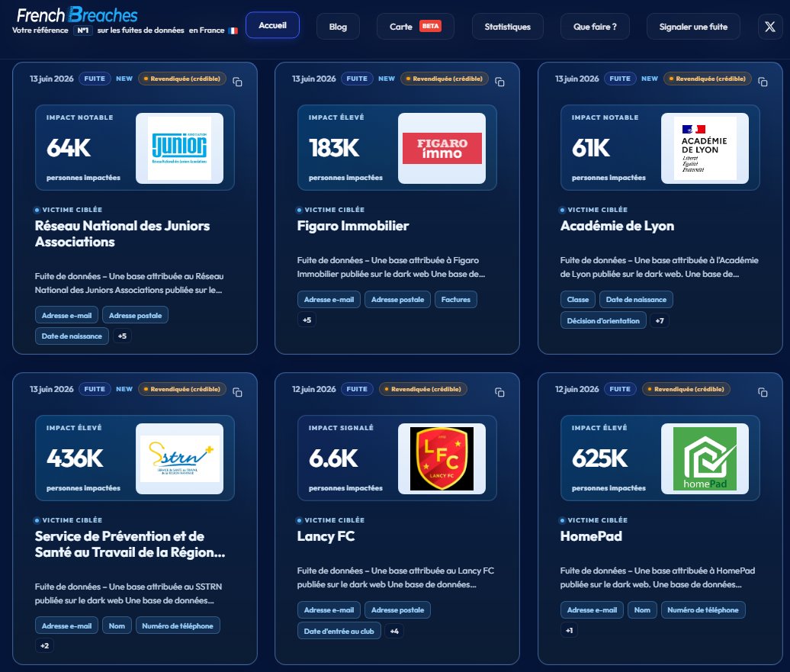Click Adresse e-mail tag on Figaro Immobilier card

pos(329,300)
